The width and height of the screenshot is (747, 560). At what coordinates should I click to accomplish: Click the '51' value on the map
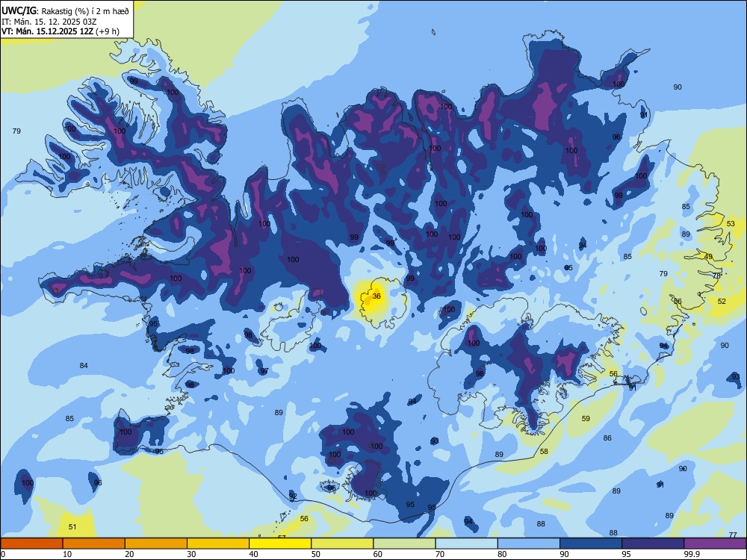point(72,527)
